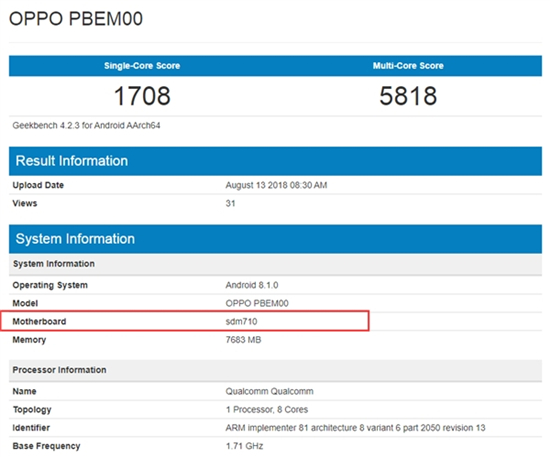
Task: Click the blue System Information section header
Action: point(275,239)
